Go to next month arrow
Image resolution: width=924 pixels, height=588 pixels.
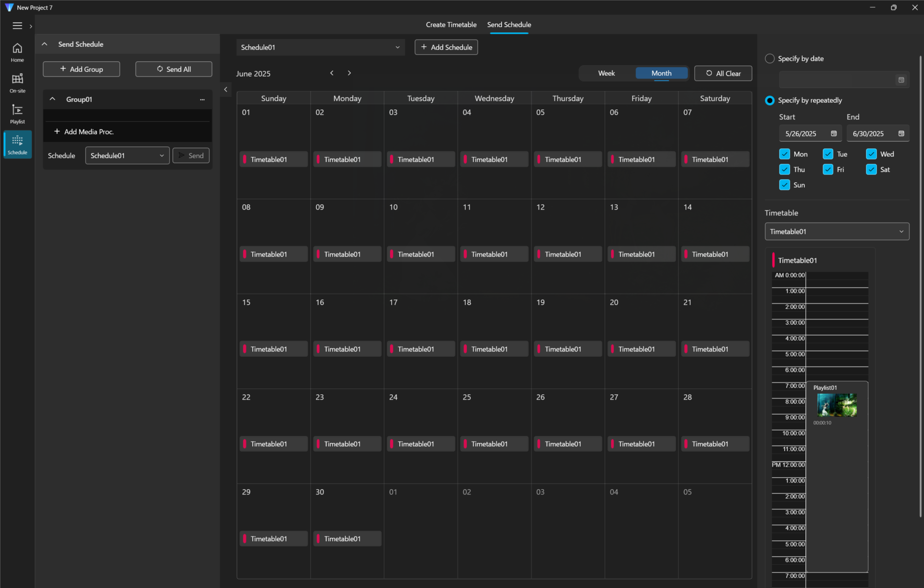349,73
